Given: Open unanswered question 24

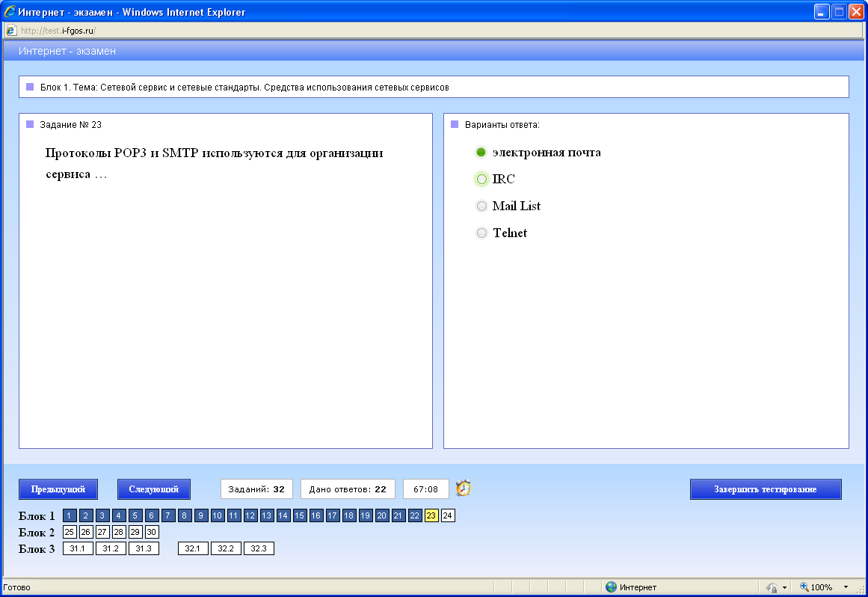Looking at the screenshot, I should coord(448,515).
